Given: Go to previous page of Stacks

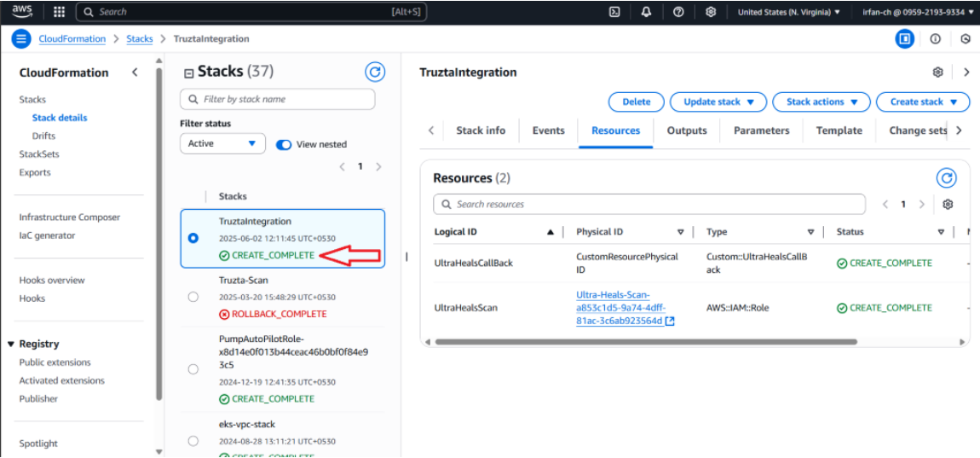Looking at the screenshot, I should click(342, 167).
